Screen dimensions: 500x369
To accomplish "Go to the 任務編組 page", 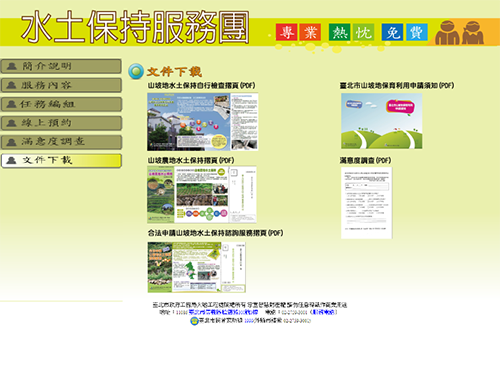I will pyautogui.click(x=61, y=104).
